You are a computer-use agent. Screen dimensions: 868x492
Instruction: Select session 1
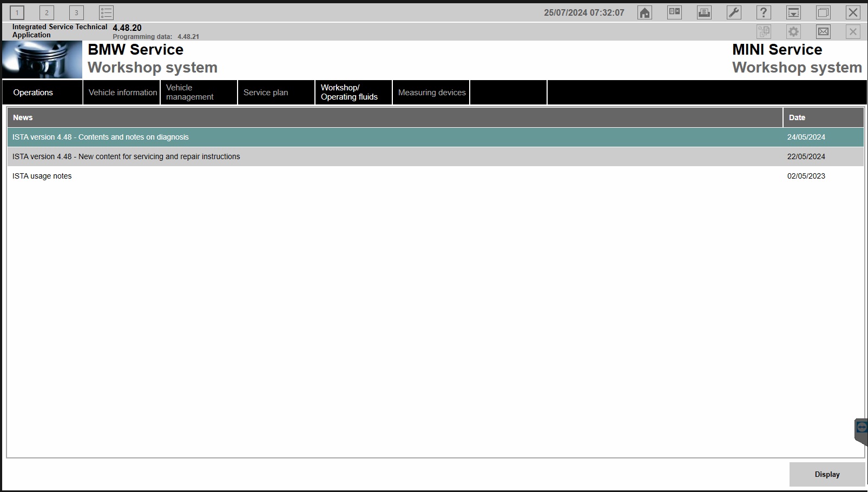17,12
